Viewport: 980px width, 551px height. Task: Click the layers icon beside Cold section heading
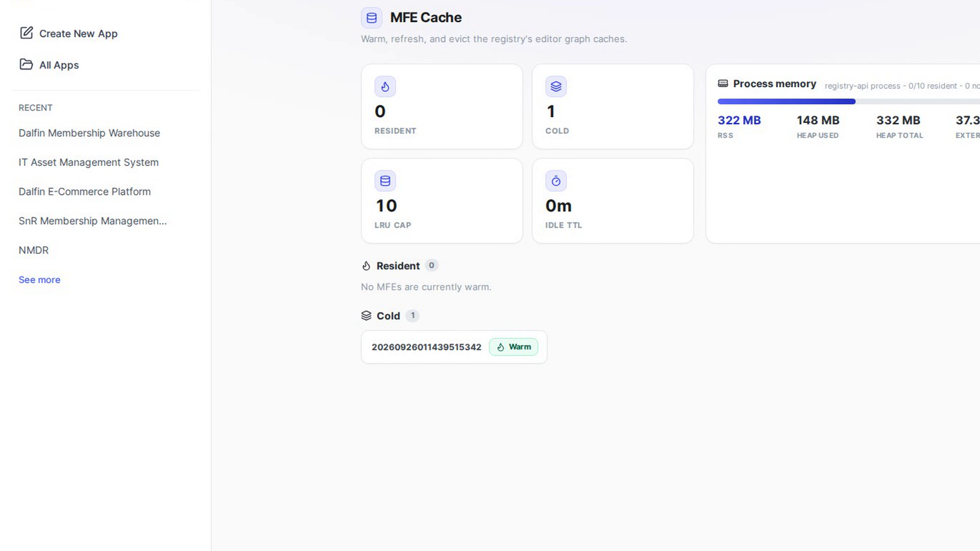pyautogui.click(x=366, y=316)
